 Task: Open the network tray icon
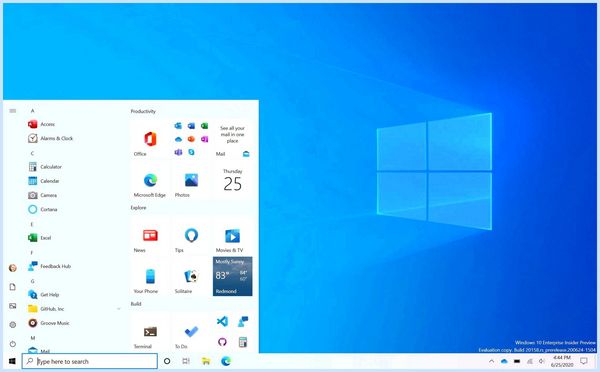coord(530,361)
